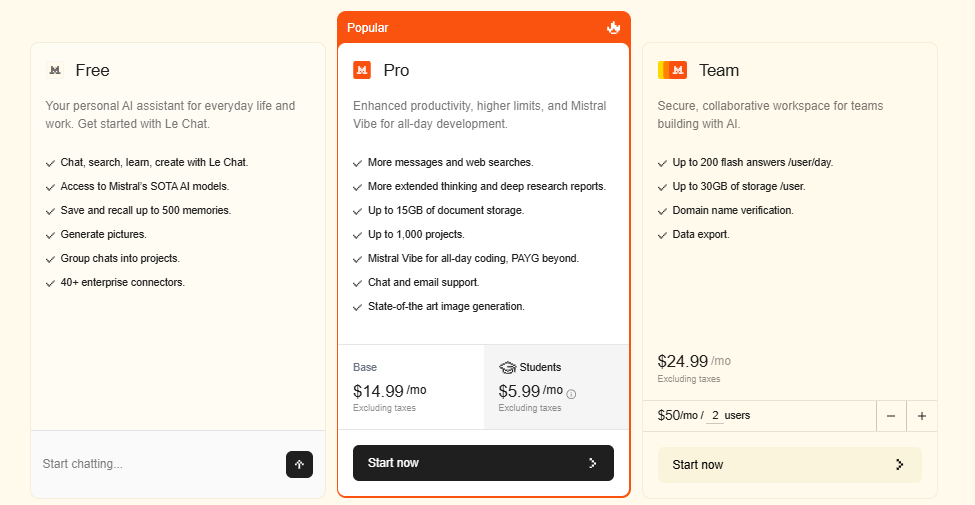Click the Popular banner label
The width and height of the screenshot is (975, 505).
pos(367,27)
